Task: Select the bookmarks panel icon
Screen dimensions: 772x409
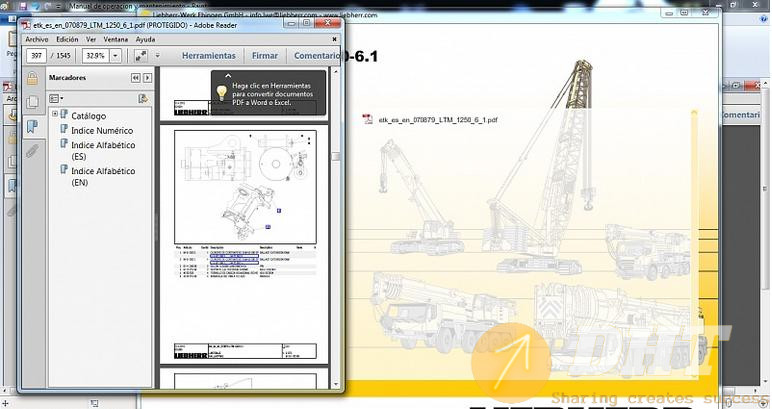Action: pos(32,126)
